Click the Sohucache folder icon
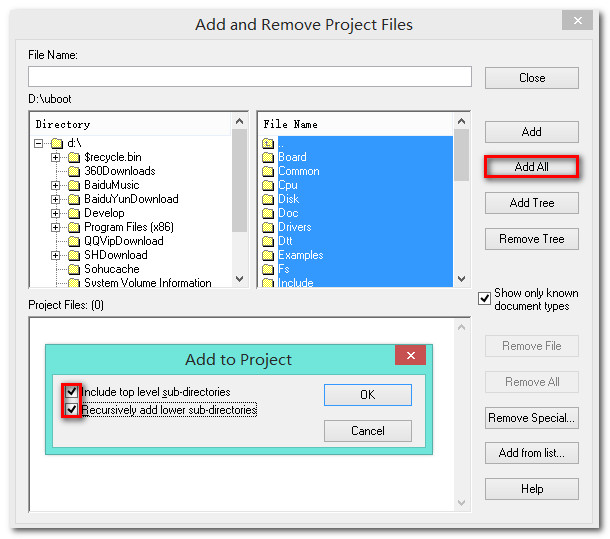Screen dimensions: 610x539 74,269
